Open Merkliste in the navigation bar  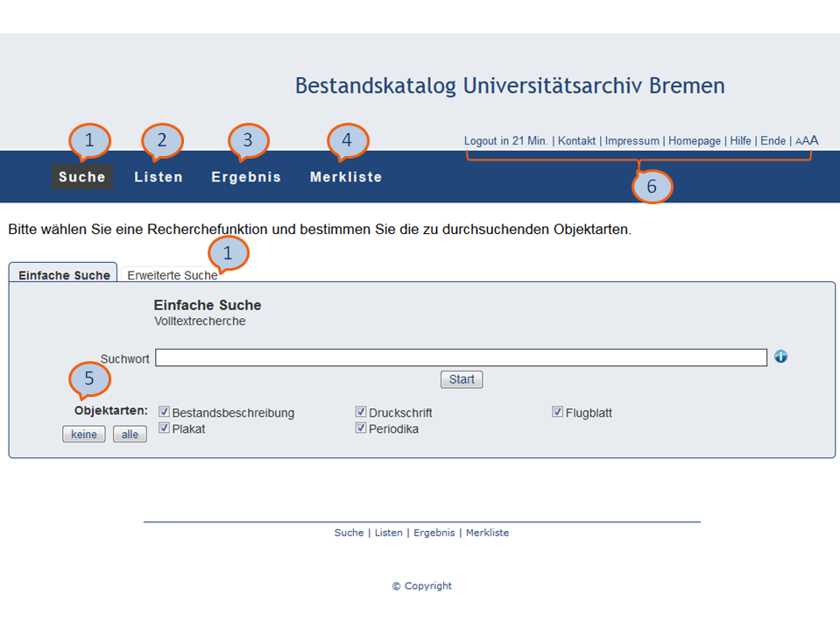click(346, 177)
